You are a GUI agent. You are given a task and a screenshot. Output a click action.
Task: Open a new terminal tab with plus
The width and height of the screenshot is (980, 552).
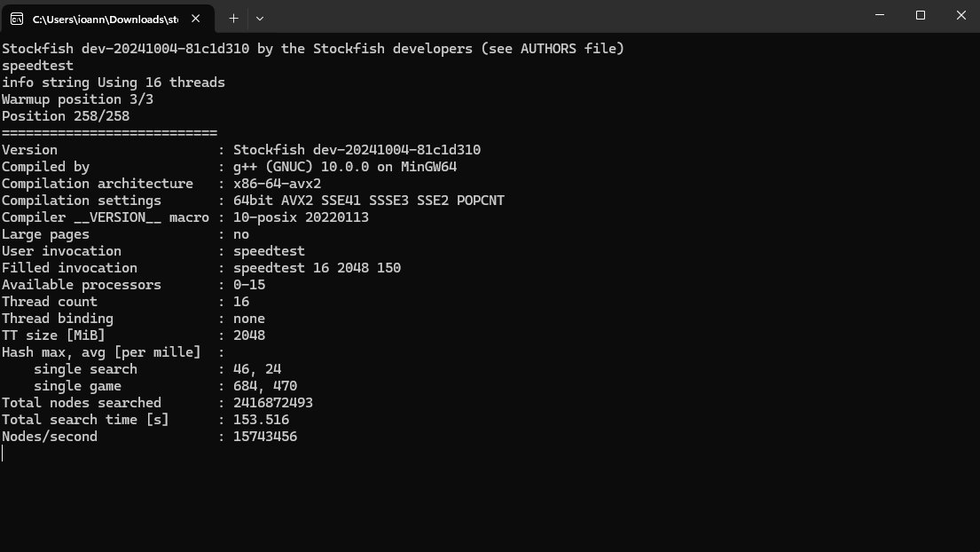click(x=233, y=19)
